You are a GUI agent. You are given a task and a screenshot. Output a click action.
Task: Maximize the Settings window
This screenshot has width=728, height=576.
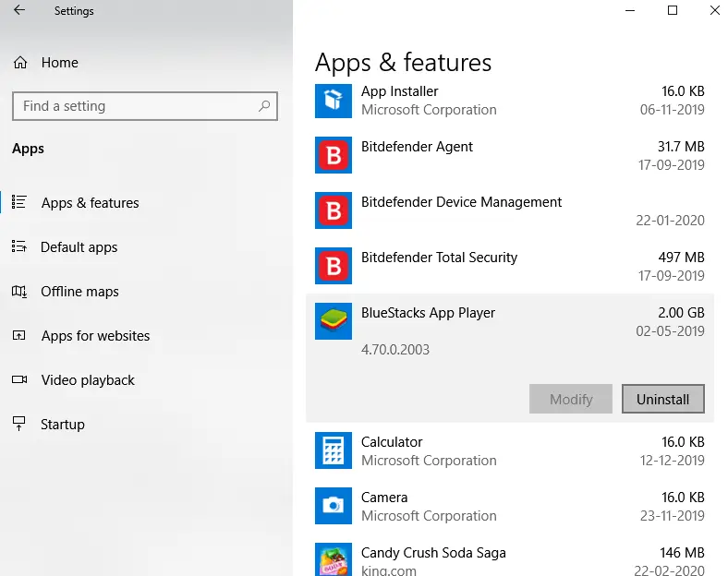tap(673, 10)
